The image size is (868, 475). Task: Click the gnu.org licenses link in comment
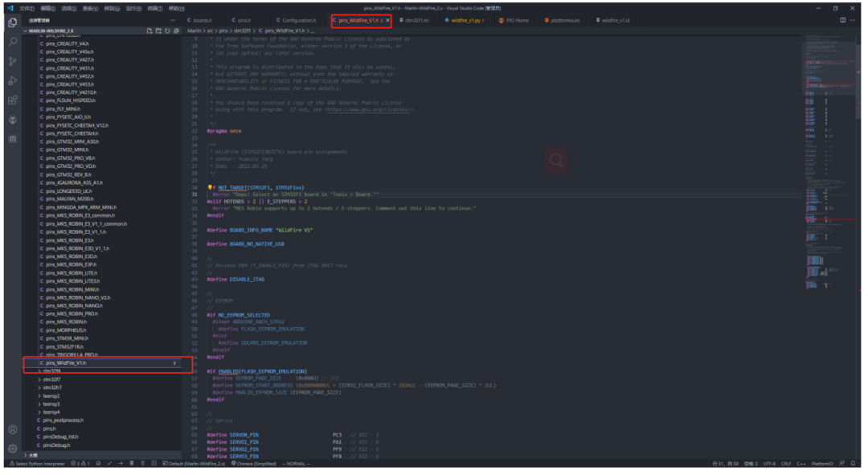pos(369,109)
